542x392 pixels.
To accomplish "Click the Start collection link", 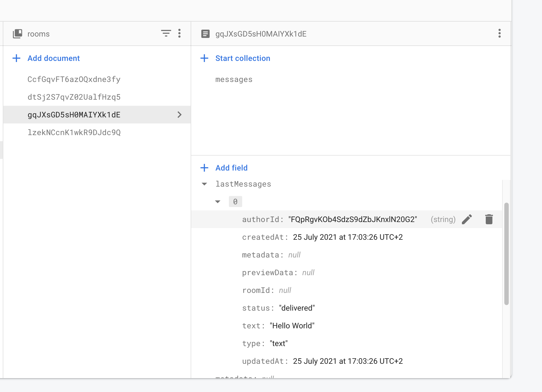I will [243, 58].
